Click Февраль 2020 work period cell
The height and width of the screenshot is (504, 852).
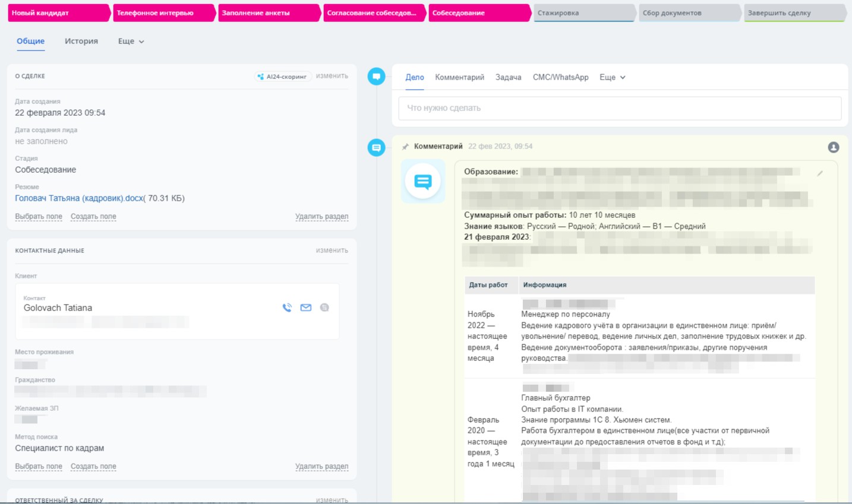click(491, 442)
